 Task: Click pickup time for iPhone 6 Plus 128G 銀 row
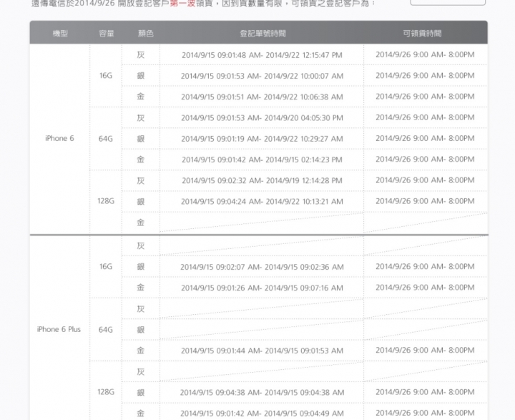click(x=425, y=392)
